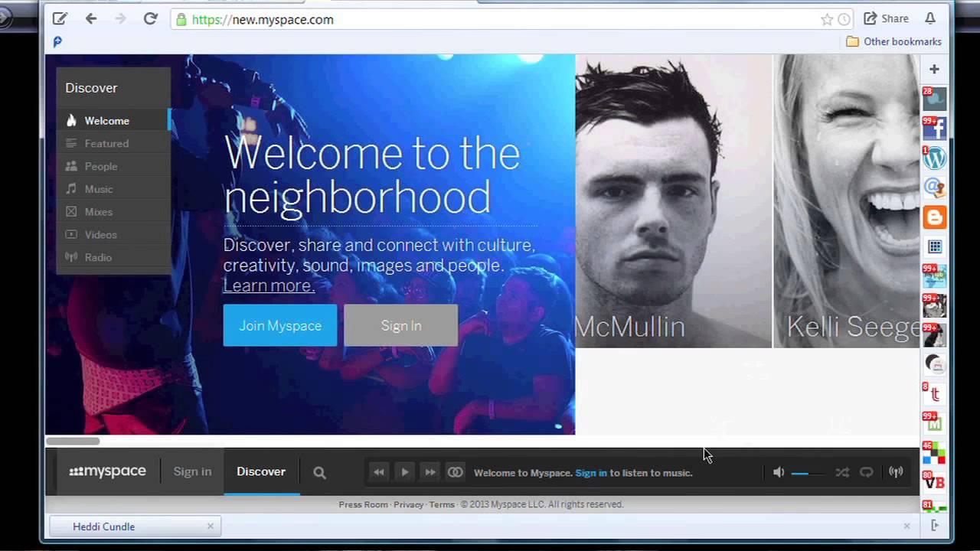Select the Radio icon in the sidebar
The image size is (980, 551).
(x=72, y=258)
